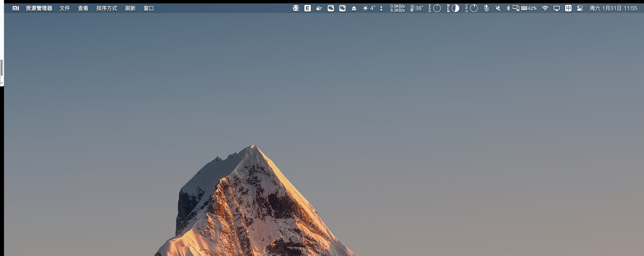The width and height of the screenshot is (644, 256).
Task: Click the Bluetooth status icon
Action: click(508, 8)
